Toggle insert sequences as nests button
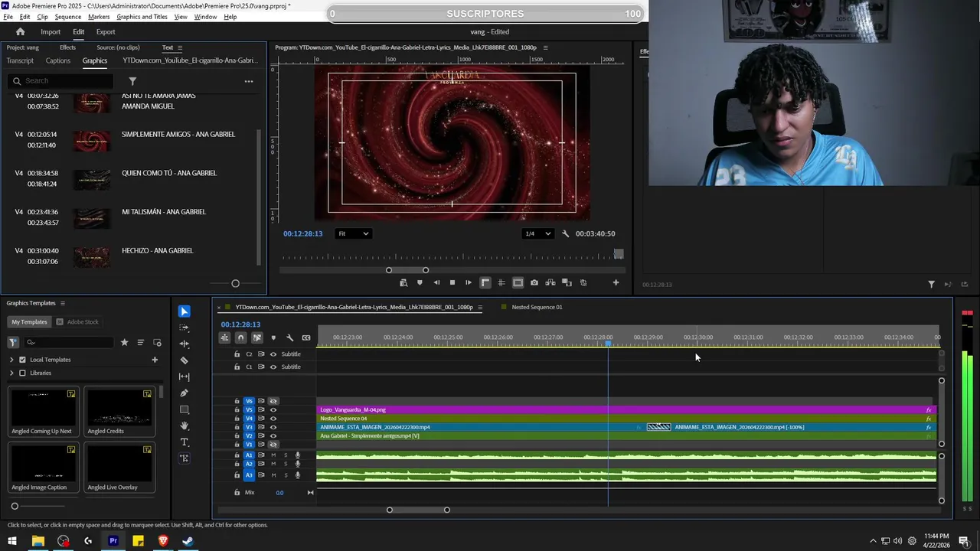The height and width of the screenshot is (551, 980). [224, 337]
